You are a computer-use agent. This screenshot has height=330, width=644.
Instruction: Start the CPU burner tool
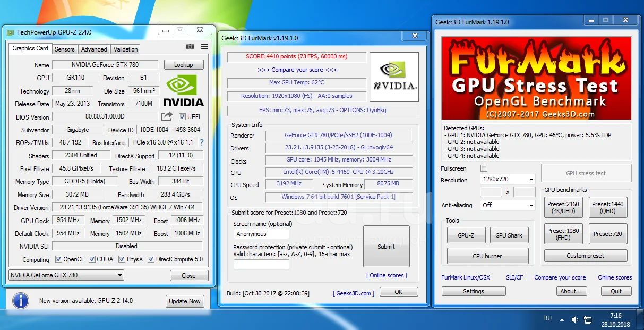click(487, 256)
